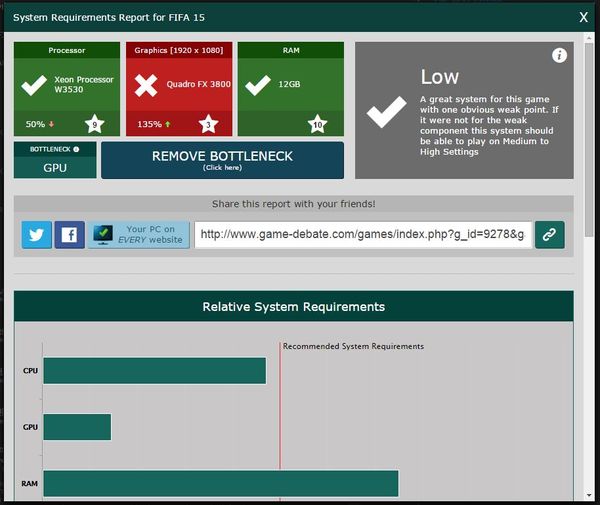Click the Processor checkmark icon

(x=34, y=85)
